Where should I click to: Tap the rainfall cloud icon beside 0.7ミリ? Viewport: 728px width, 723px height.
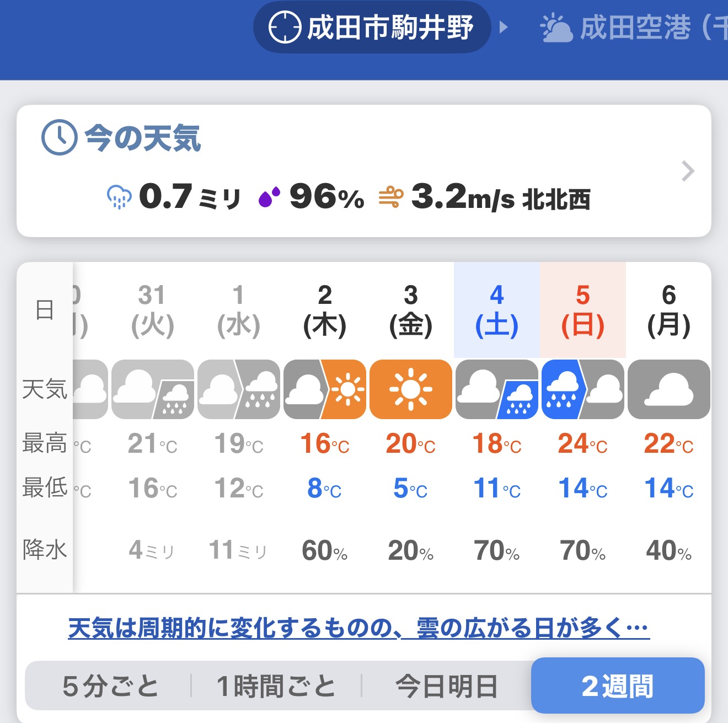coord(119,197)
